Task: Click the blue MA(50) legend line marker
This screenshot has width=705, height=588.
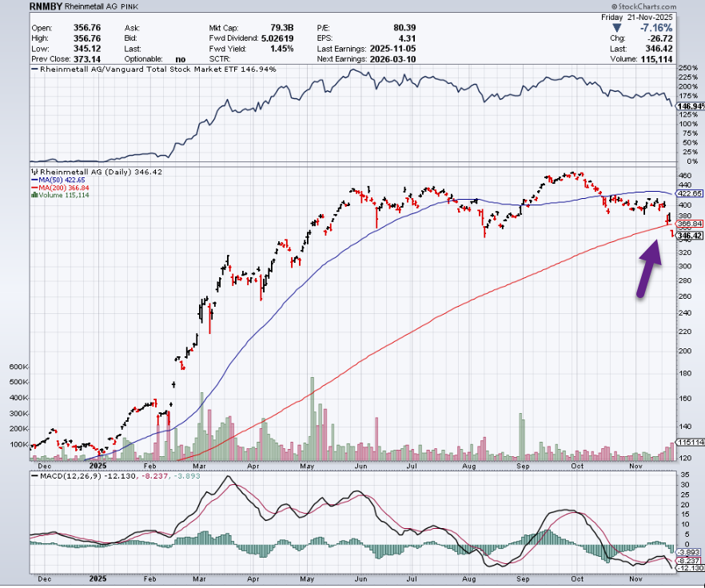Action: click(33, 180)
